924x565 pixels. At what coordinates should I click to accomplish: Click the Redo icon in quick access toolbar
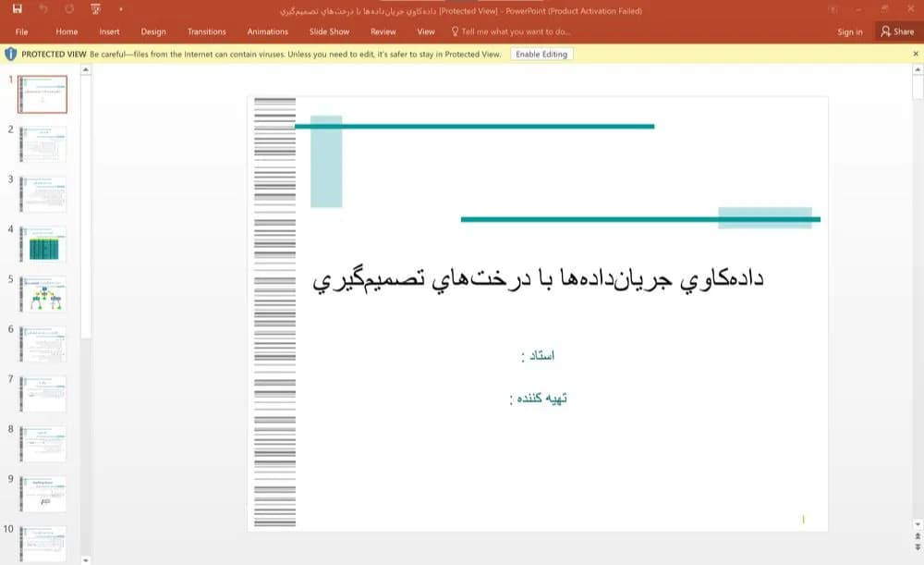[69, 9]
